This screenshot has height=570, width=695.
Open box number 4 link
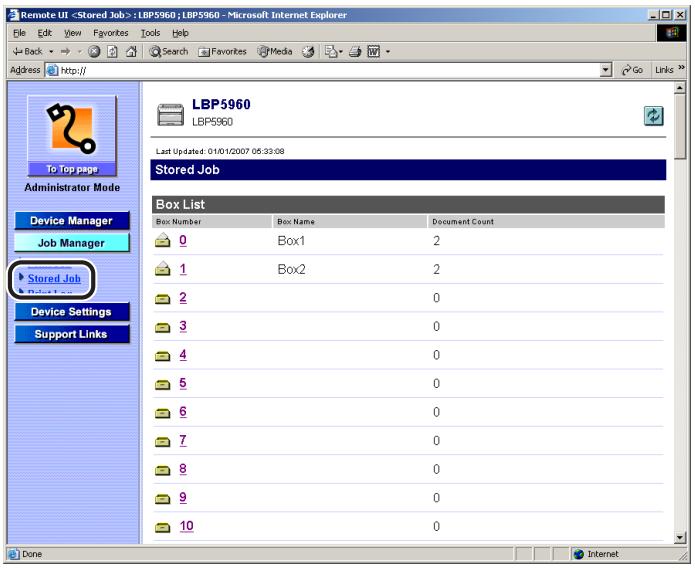coord(183,355)
